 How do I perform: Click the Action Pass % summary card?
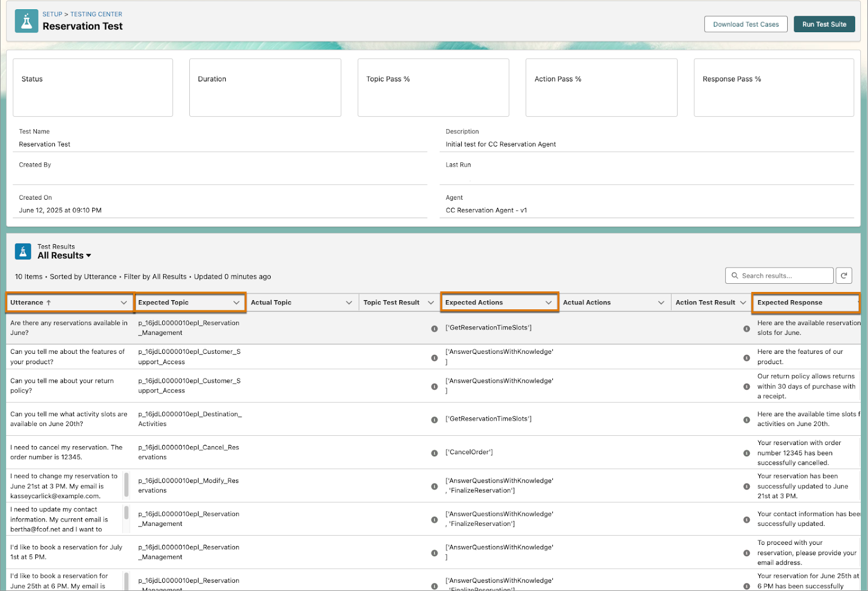point(601,87)
